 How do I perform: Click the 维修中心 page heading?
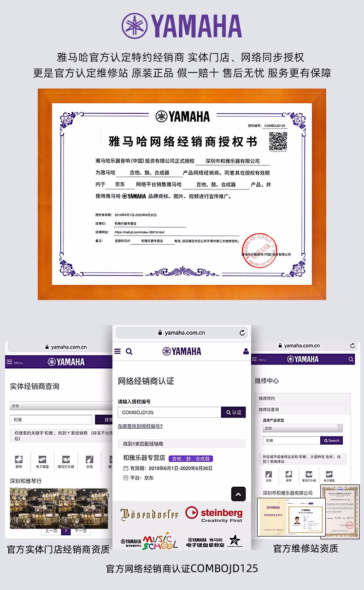pyautogui.click(x=267, y=381)
